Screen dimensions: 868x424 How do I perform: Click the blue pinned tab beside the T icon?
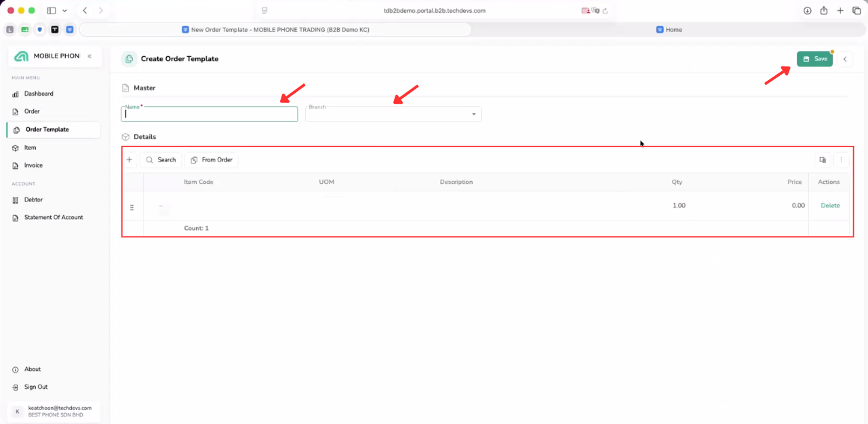point(70,30)
